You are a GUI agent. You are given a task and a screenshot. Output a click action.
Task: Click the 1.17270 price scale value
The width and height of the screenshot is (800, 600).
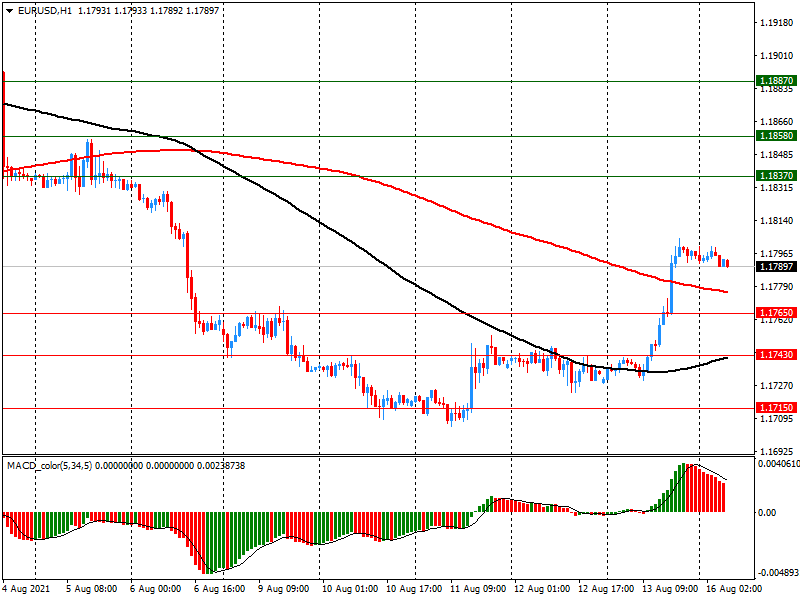pyautogui.click(x=777, y=385)
